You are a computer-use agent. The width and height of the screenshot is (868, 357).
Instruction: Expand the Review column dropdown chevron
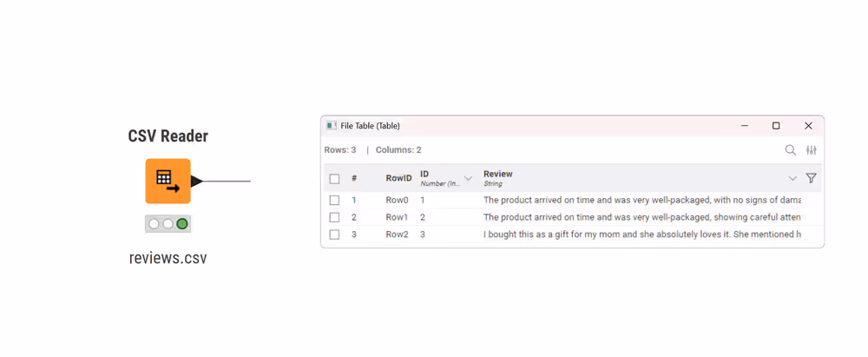[792, 178]
